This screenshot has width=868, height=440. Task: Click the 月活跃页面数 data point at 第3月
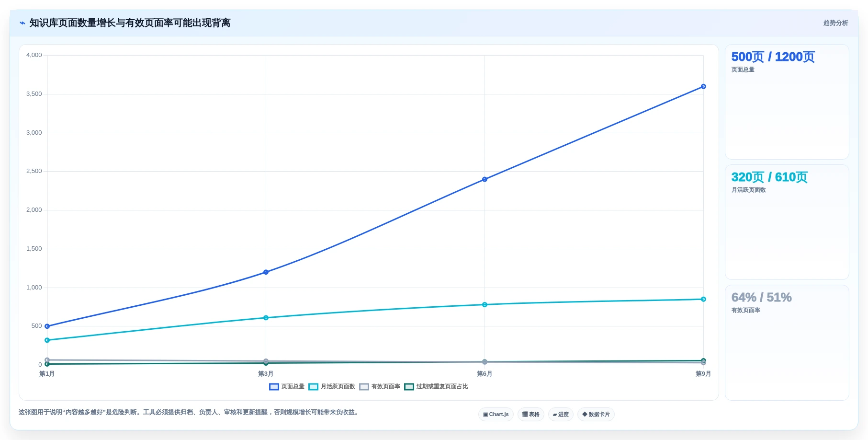point(266,318)
